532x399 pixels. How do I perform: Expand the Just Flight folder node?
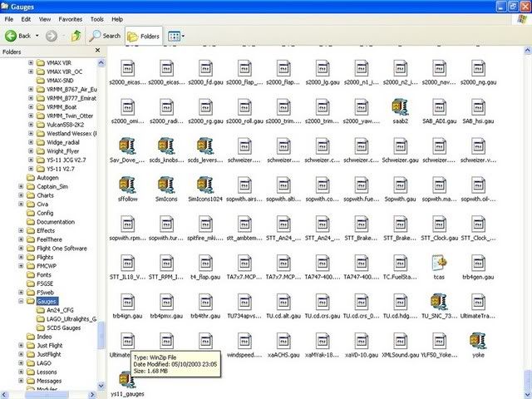point(21,345)
